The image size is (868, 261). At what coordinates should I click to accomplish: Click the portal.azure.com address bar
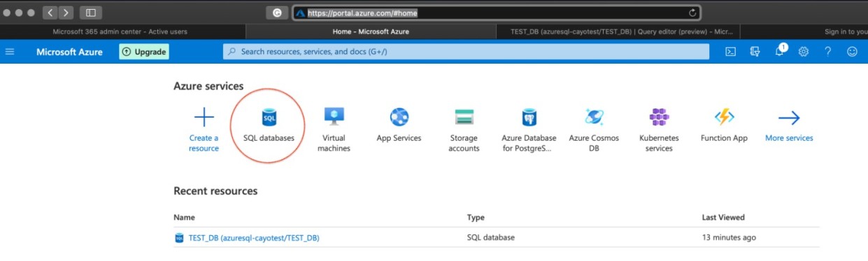(x=496, y=13)
